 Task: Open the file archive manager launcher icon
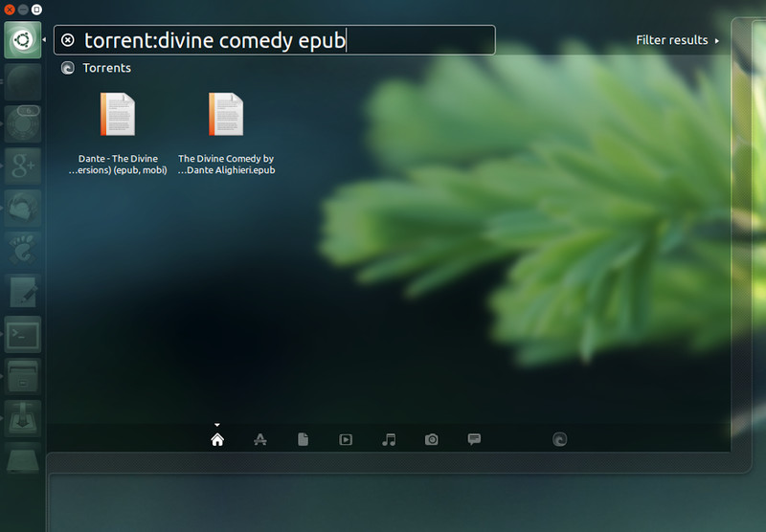pyautogui.click(x=22, y=376)
